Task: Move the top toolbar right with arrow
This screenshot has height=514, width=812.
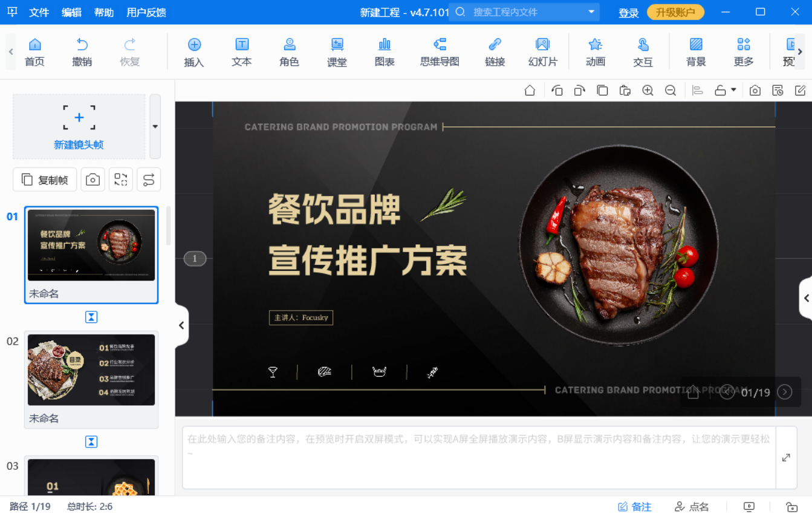Action: click(x=800, y=51)
